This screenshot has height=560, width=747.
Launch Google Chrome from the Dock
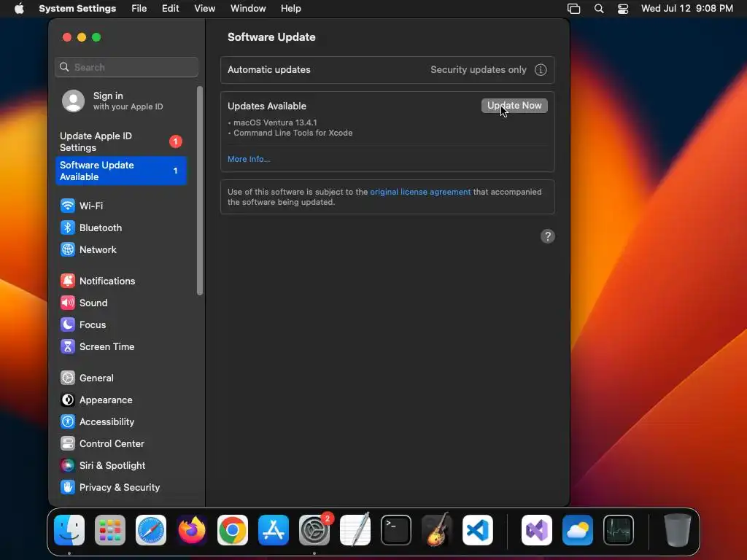click(233, 529)
